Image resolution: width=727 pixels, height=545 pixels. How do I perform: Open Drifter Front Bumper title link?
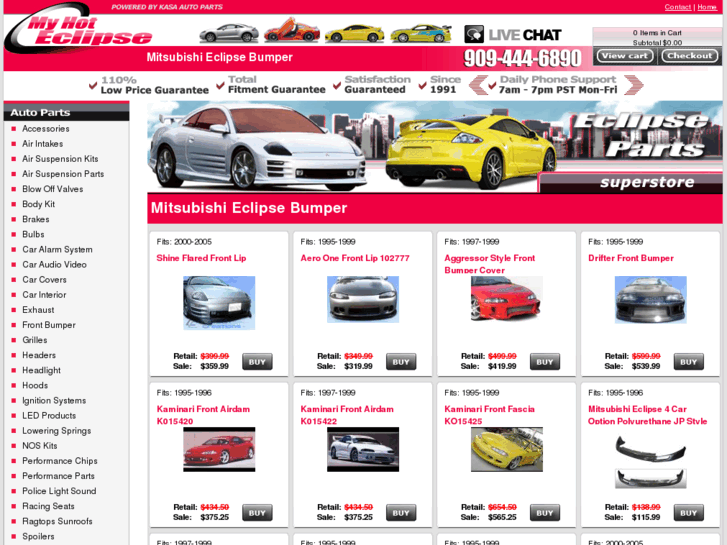[631, 258]
